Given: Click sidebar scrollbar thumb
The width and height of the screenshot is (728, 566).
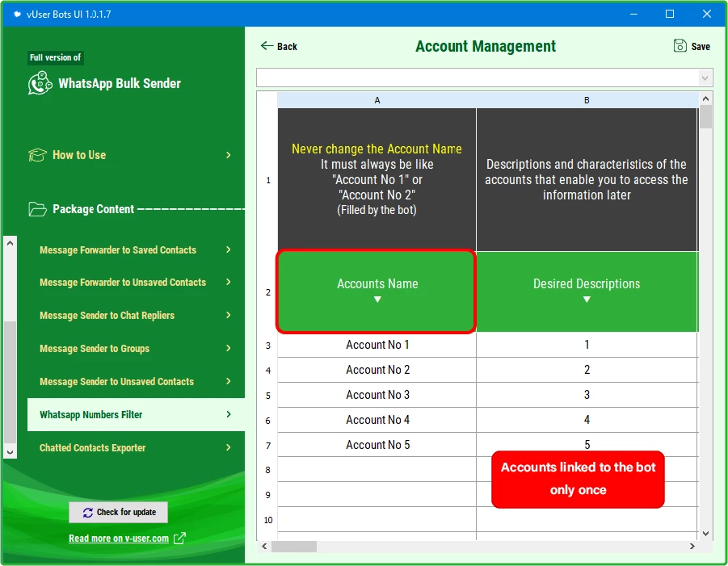Looking at the screenshot, I should [11, 381].
